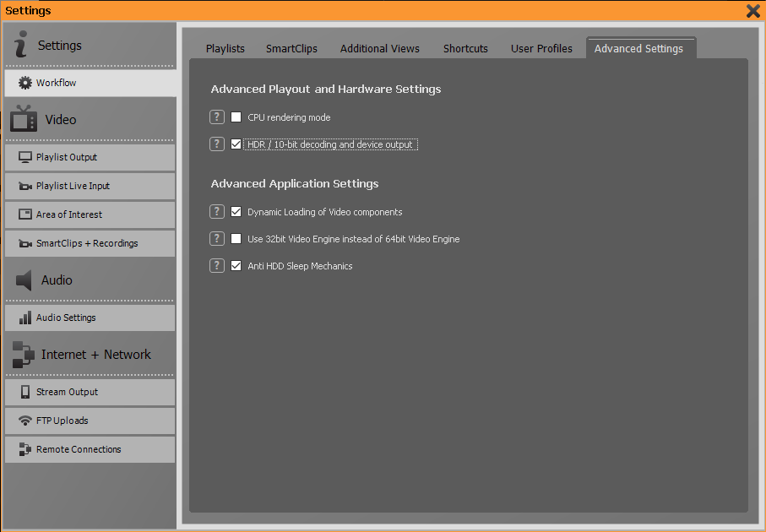Toggle Anti HDD Sleep Mechanics checkbox
766x532 pixels.
236,266
